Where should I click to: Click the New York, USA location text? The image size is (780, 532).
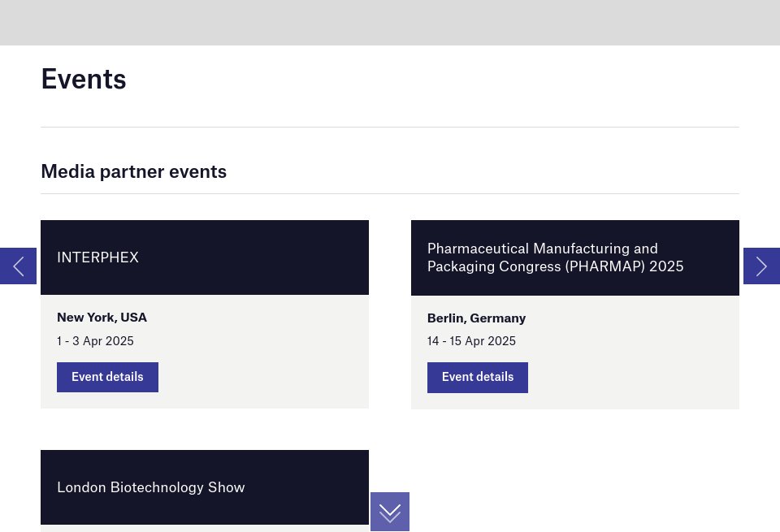(102, 318)
